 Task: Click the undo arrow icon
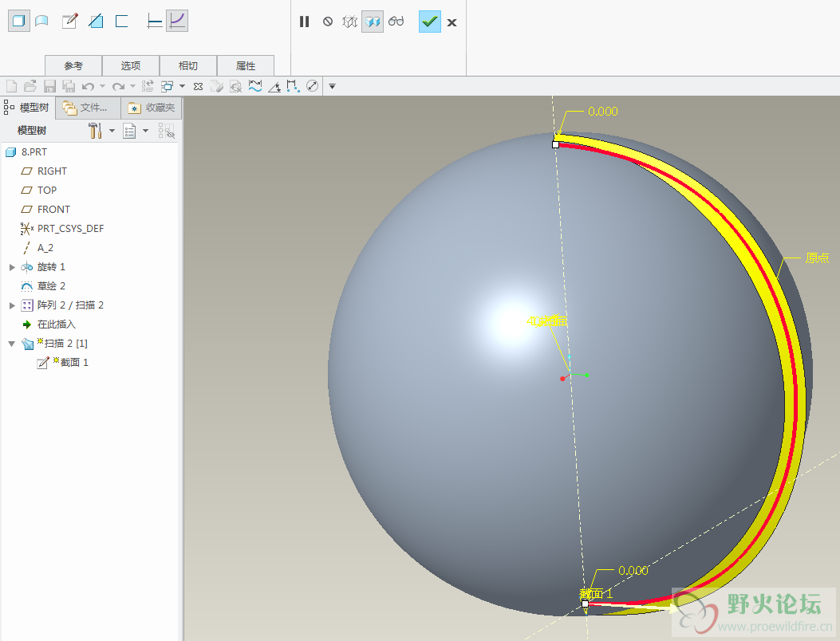coord(88,86)
